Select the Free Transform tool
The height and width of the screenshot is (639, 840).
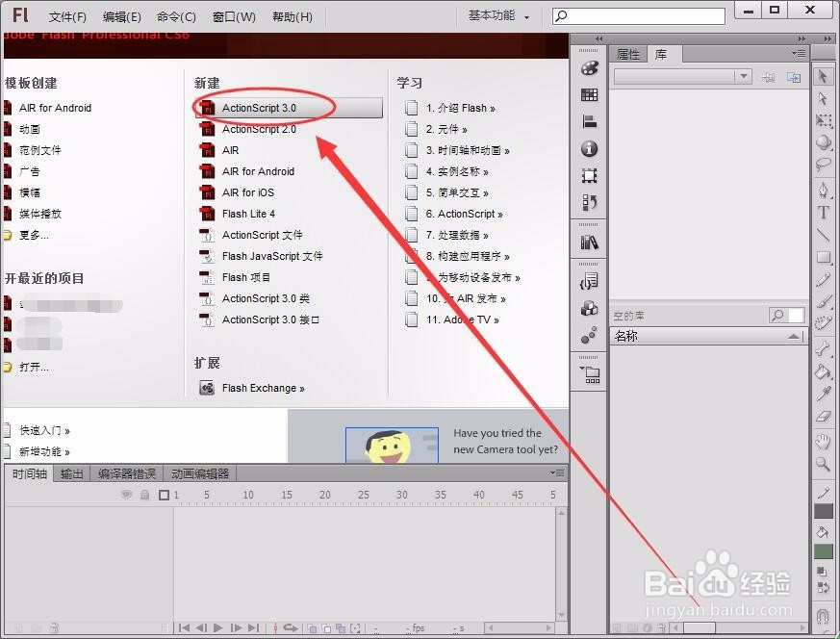pos(824,120)
